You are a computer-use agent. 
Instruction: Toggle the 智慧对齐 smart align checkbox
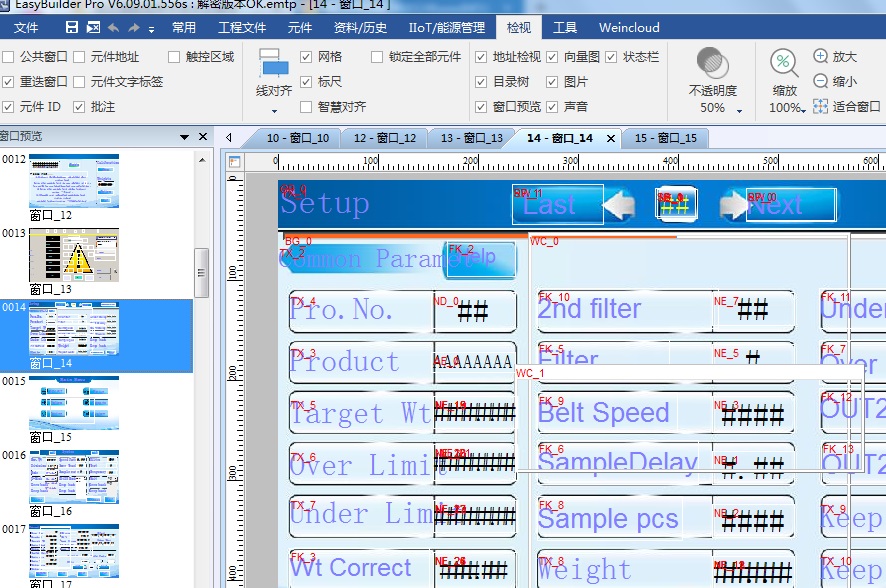click(x=306, y=106)
